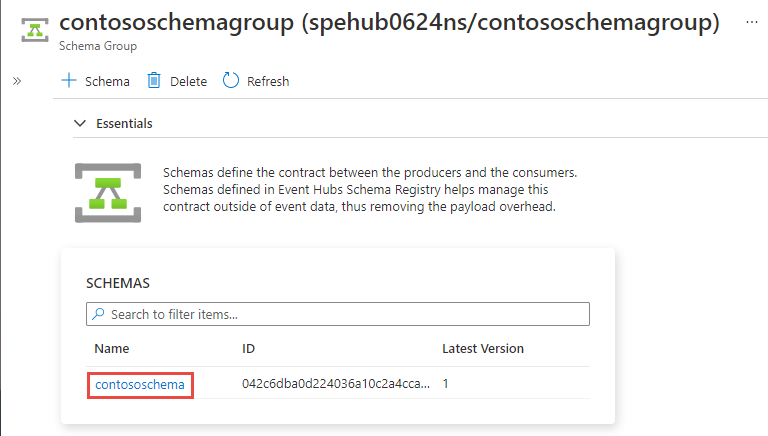Click the latest version value 1
This screenshot has width=768, height=436.
point(446,384)
